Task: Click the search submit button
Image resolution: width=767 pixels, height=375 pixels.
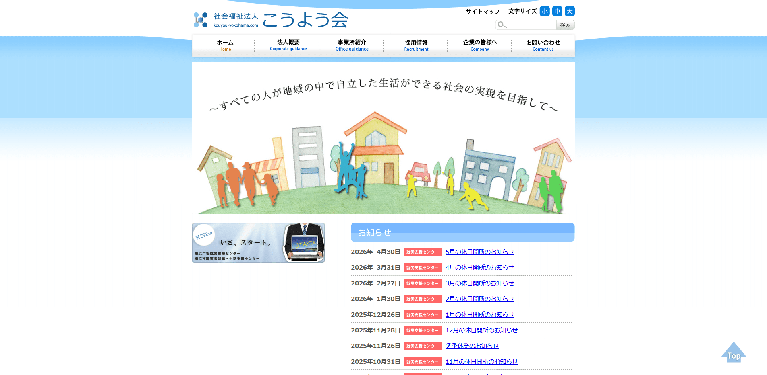Action: 565,25
